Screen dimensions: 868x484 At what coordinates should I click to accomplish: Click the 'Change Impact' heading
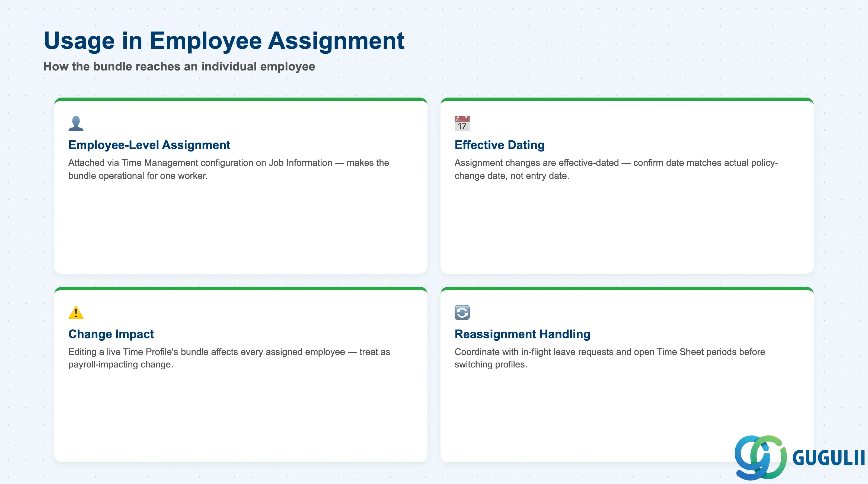[111, 334]
